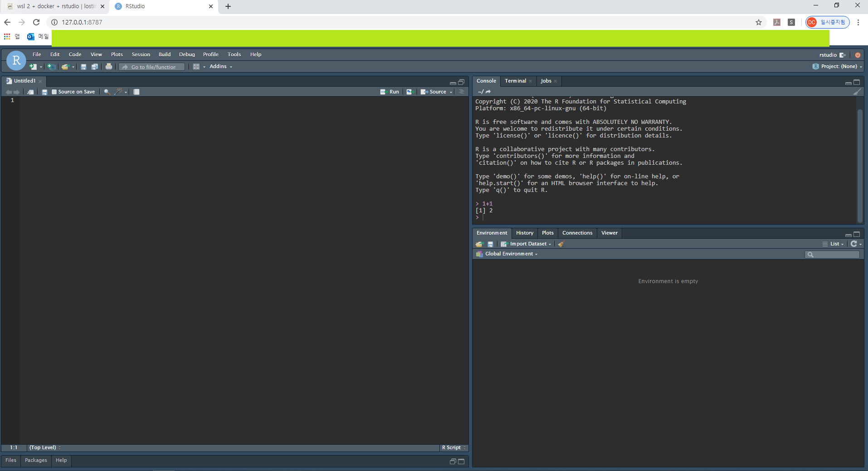
Task: Open the (Top Level) scope selector
Action: click(x=45, y=448)
